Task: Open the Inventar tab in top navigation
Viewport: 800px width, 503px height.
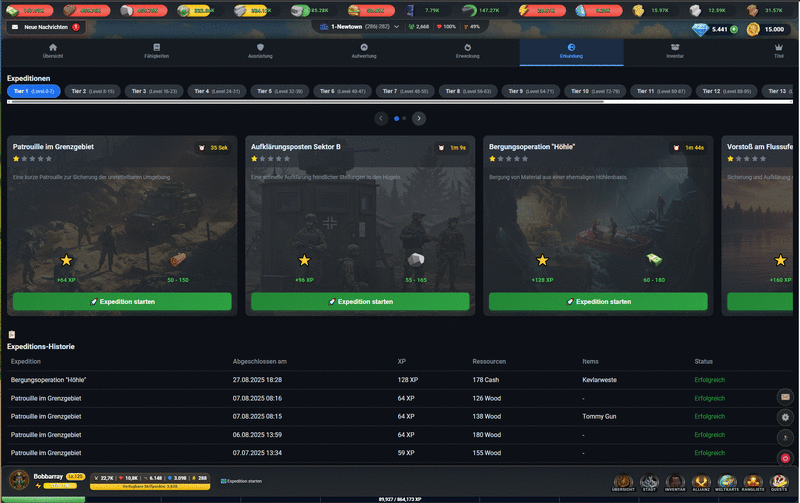Action: [674, 51]
